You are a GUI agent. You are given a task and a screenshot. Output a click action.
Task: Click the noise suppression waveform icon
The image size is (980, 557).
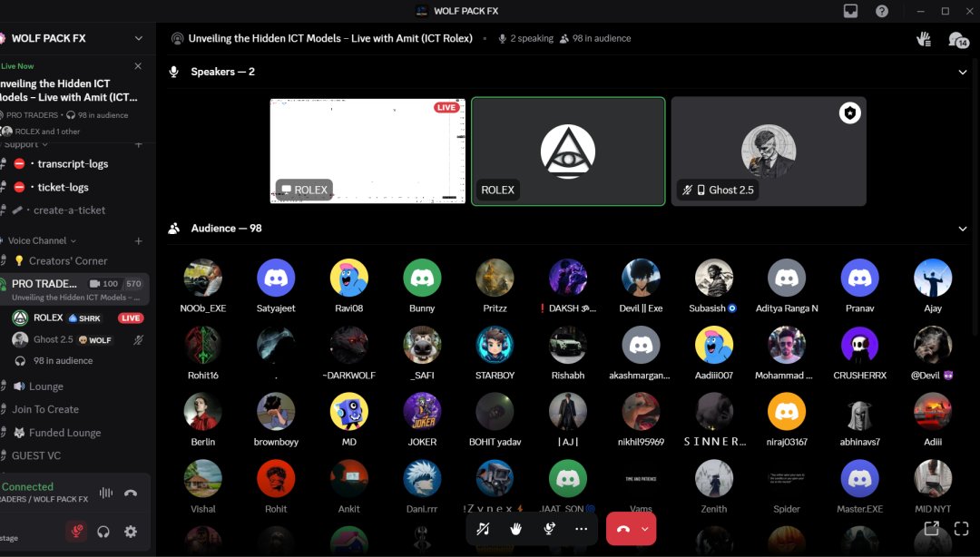click(x=106, y=493)
